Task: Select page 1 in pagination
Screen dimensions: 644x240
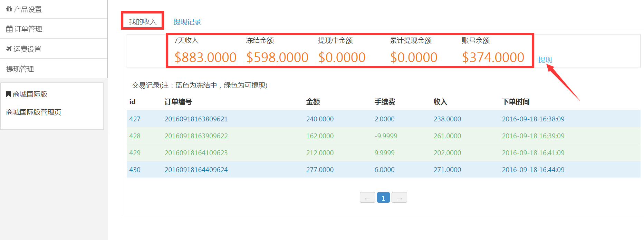Action: click(383, 198)
